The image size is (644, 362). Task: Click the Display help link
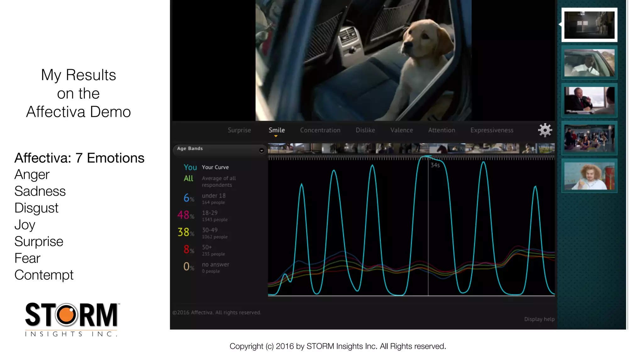[539, 319]
